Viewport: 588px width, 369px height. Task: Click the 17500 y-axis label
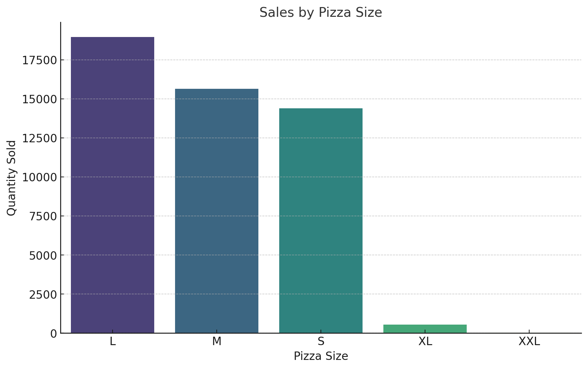pyautogui.click(x=40, y=60)
